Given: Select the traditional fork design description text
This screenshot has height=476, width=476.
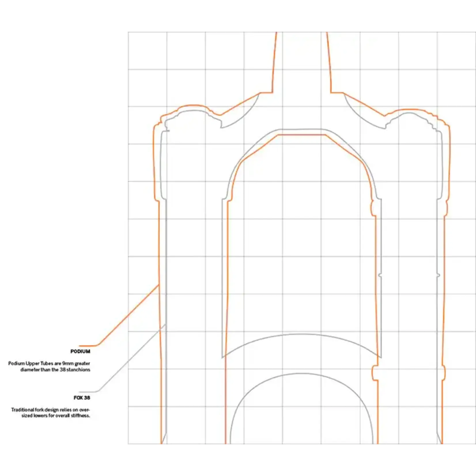Looking at the screenshot, I should (x=51, y=413).
